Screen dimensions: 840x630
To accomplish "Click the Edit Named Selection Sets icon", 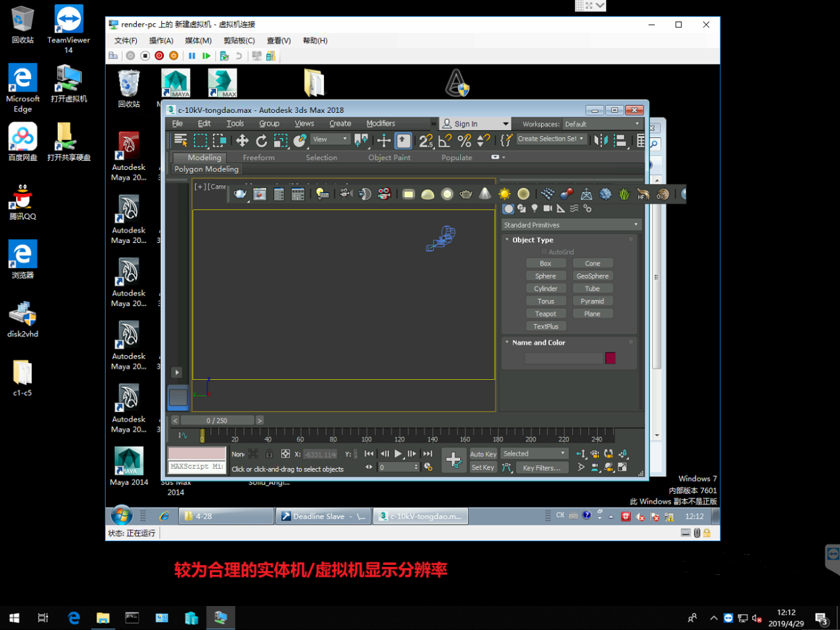I will point(507,140).
